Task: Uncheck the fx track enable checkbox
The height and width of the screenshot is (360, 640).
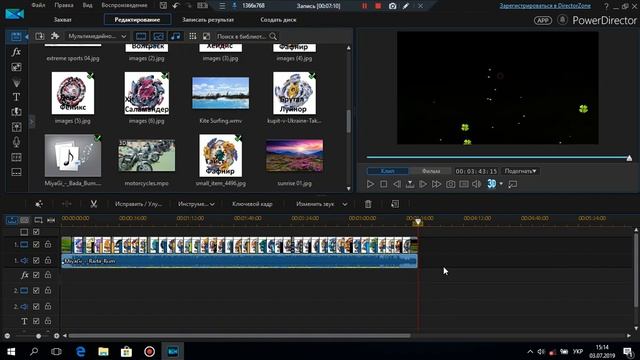Action: click(36, 275)
